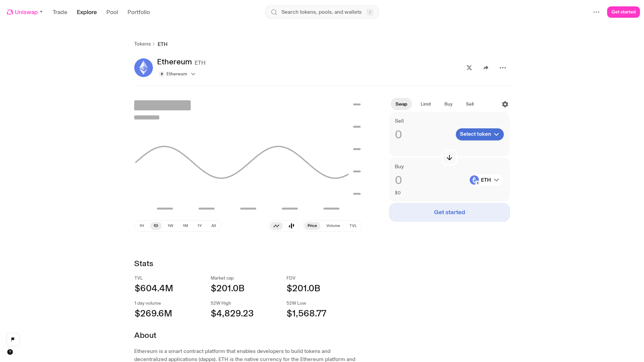Image resolution: width=644 pixels, height=362 pixels.
Task: Click the 52W Low value $1,568.77
Action: 307,313
